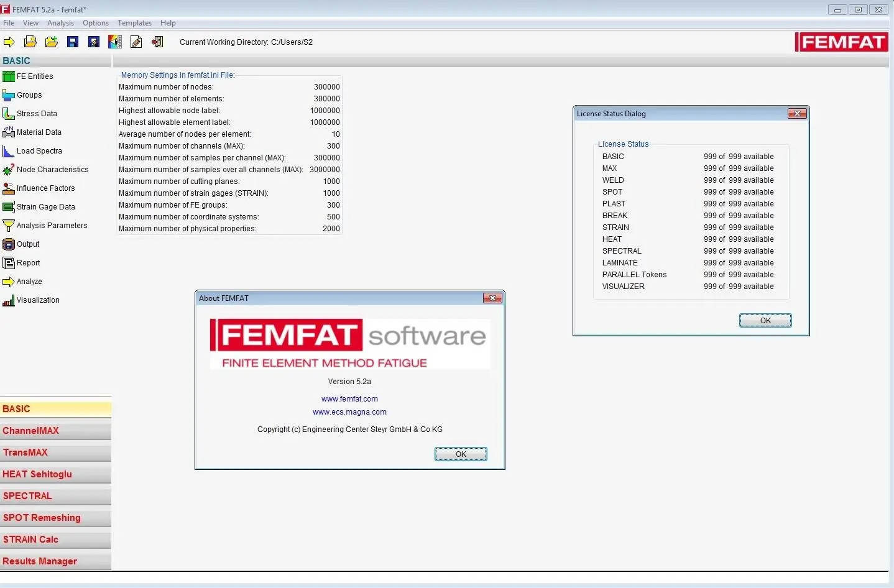894x588 pixels.
Task: Click the FEMFAT logo at top right
Action: click(x=842, y=42)
